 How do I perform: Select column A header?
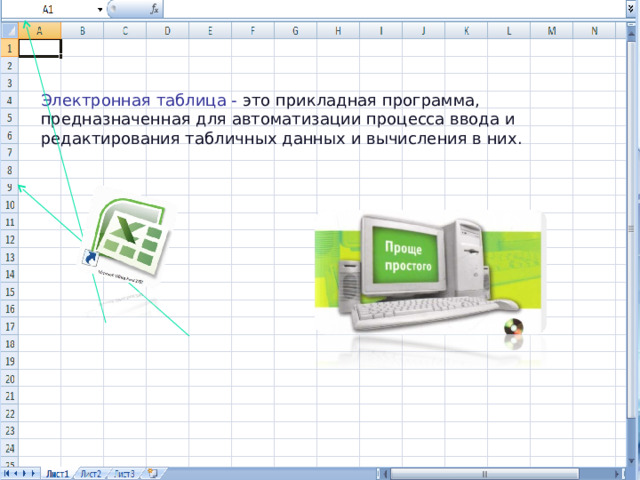tap(40, 31)
